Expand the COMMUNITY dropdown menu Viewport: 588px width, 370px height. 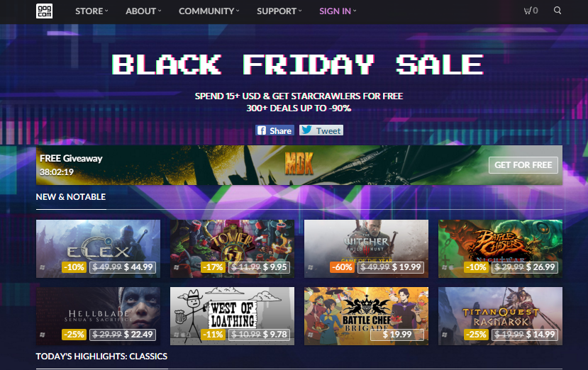pos(209,11)
